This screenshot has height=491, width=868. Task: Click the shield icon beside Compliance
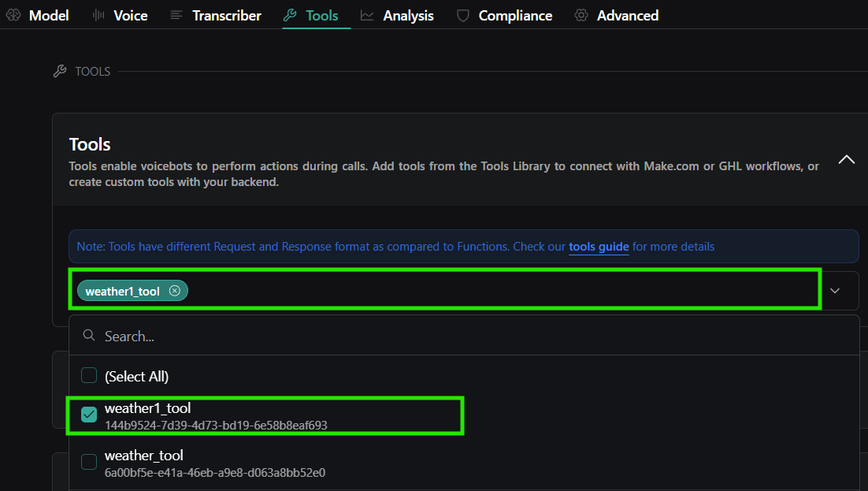click(463, 16)
